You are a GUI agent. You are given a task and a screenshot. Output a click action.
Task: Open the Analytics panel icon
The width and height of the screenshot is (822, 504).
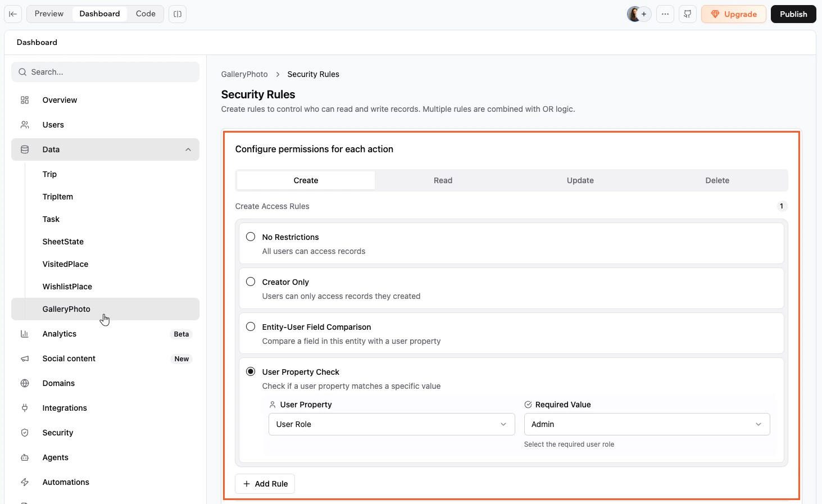coord(24,334)
